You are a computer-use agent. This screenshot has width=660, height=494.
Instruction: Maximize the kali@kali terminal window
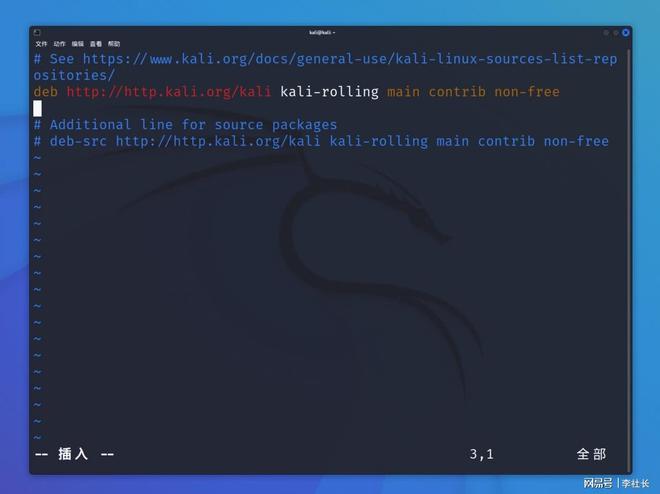point(616,32)
